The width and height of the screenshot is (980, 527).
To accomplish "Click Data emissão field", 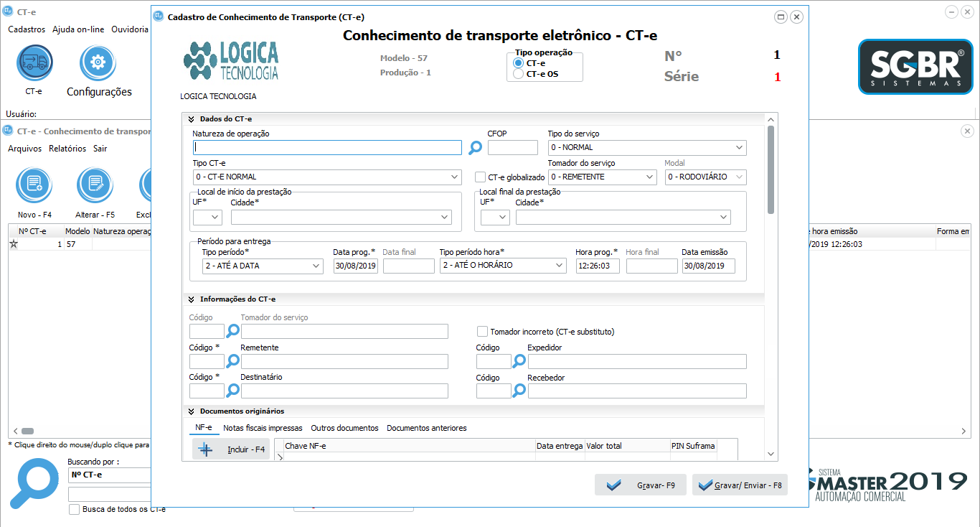I will (709, 266).
